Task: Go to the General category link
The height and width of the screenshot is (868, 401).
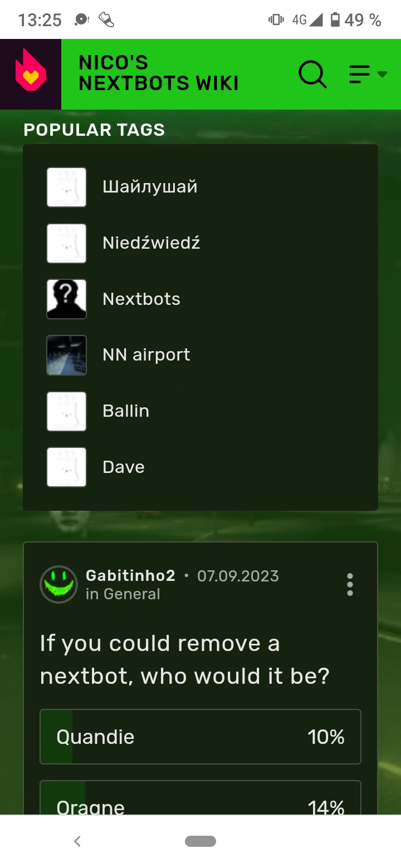Action: coord(132,594)
